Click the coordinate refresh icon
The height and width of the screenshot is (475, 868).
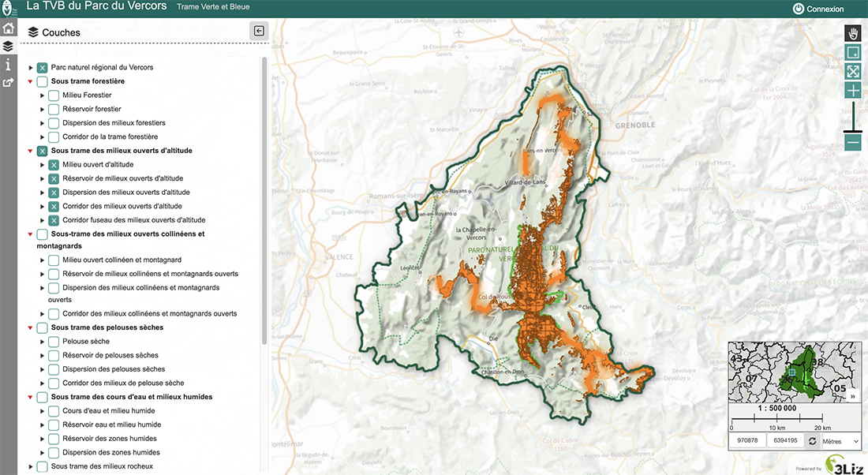tap(812, 440)
